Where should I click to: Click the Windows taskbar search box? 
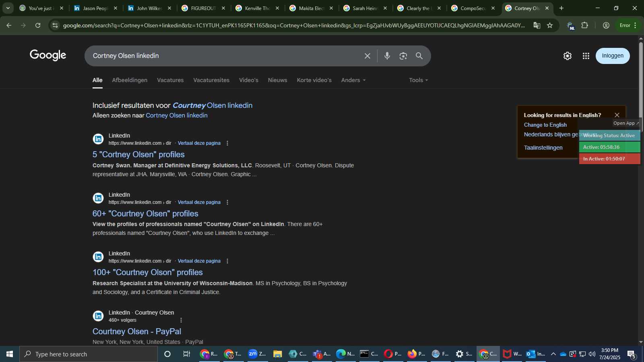pos(89,354)
